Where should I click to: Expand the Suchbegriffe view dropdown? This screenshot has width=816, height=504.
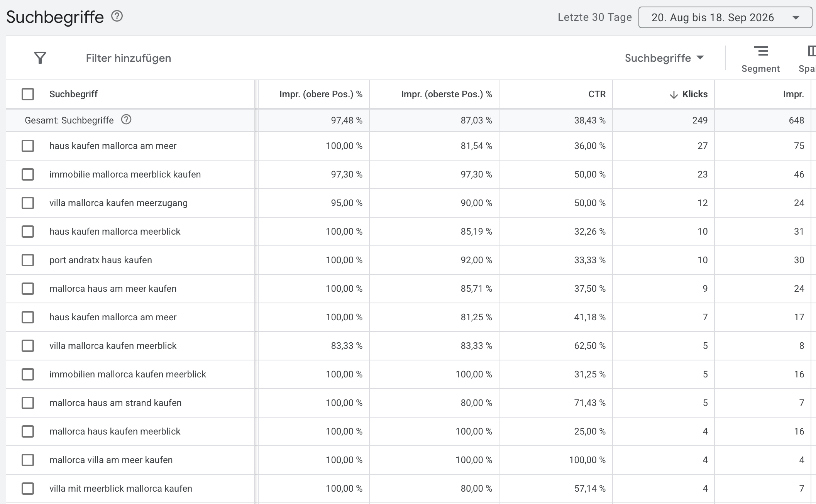(664, 58)
